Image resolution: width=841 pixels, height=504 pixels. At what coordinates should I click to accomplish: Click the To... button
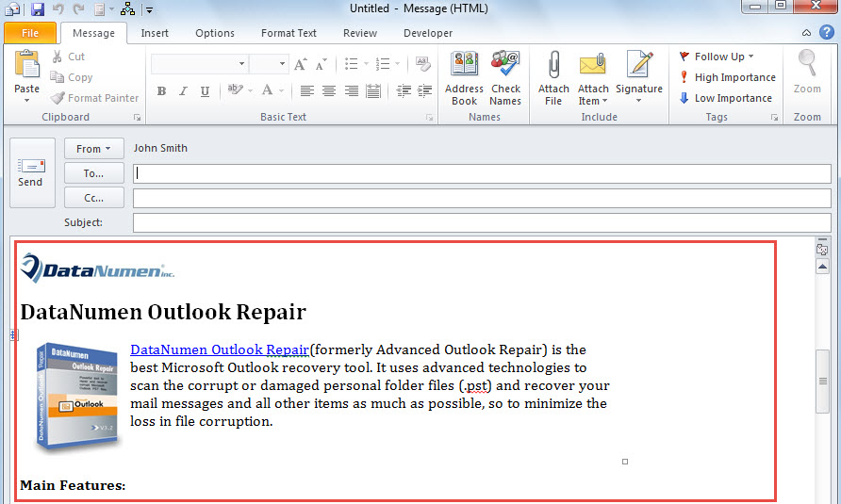click(94, 173)
